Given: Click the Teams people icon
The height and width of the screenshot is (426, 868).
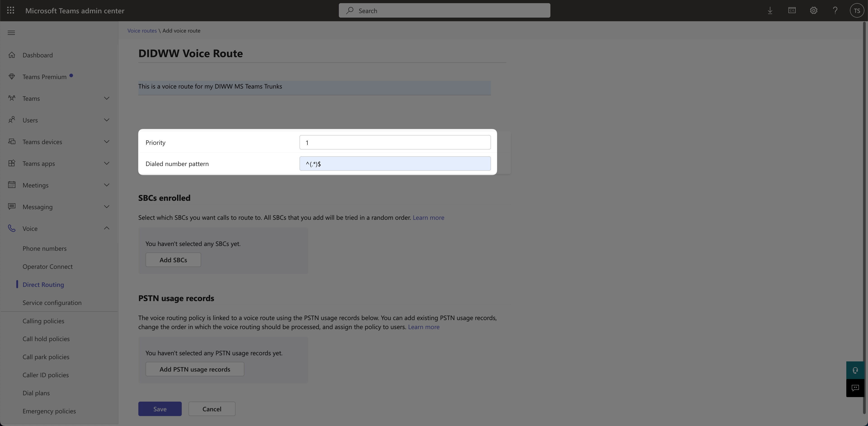Looking at the screenshot, I should coord(12,98).
